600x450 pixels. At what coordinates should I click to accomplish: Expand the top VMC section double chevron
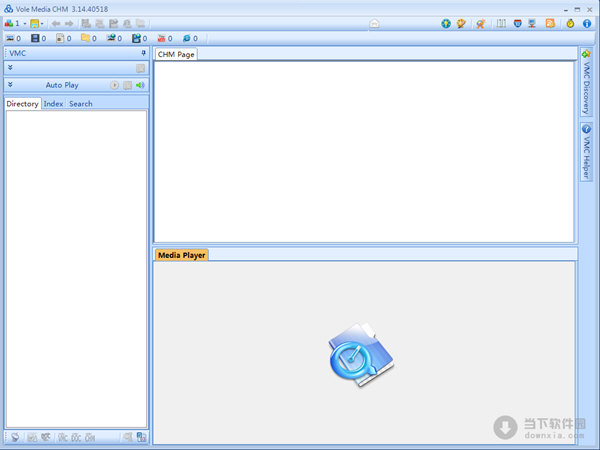[x=10, y=68]
